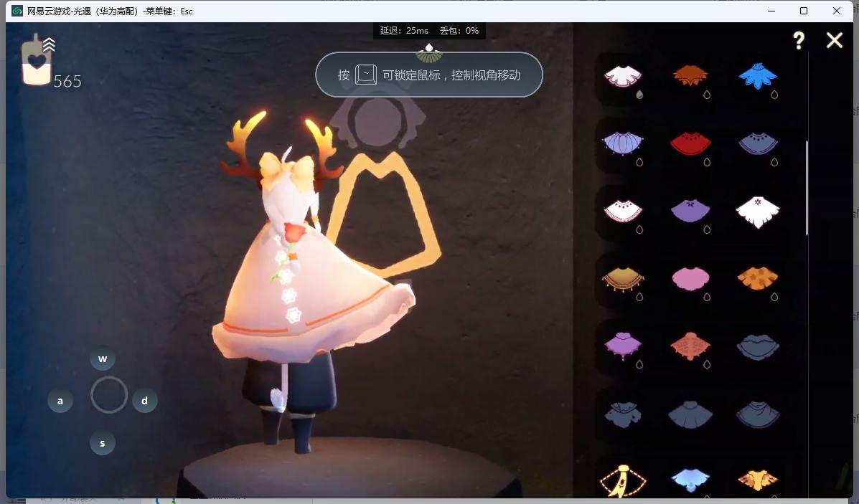Select the orange leaf-patterned cape
This screenshot has width=859, height=504.
758,278
